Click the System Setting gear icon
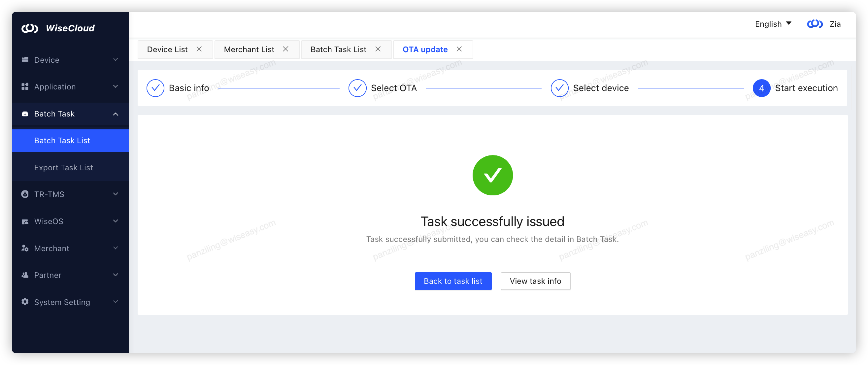The image size is (868, 365). [25, 302]
